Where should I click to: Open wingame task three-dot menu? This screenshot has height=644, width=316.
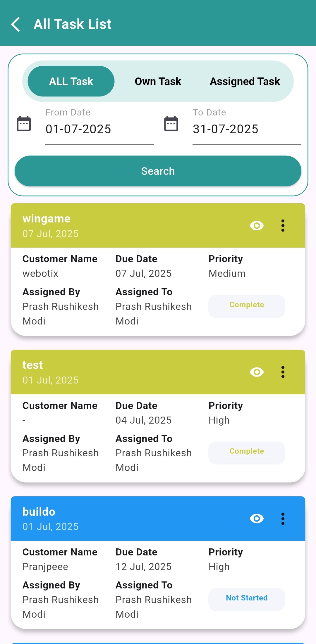pyautogui.click(x=283, y=226)
